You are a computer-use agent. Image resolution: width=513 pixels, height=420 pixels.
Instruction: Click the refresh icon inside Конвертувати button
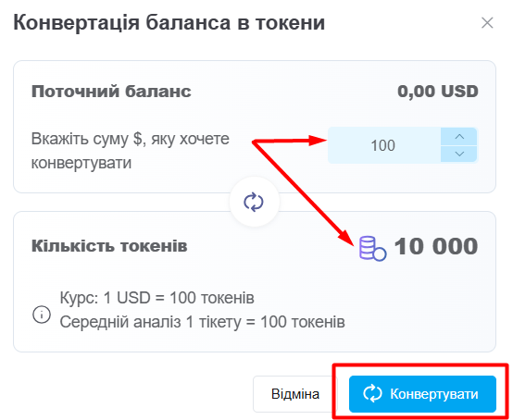(x=372, y=393)
